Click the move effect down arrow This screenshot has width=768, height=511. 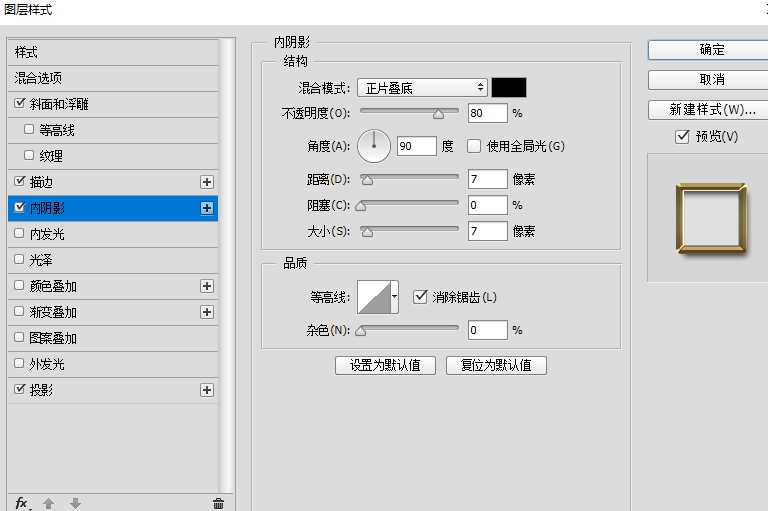pos(75,503)
